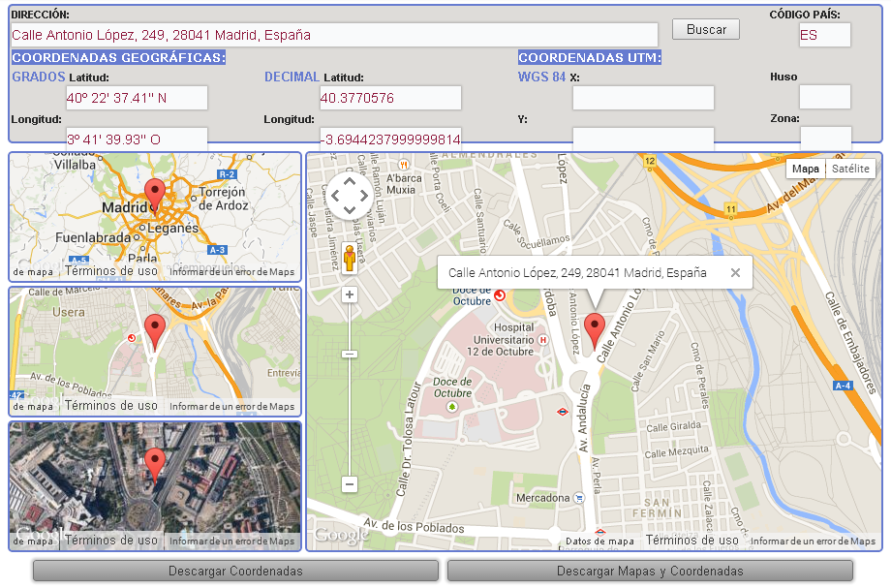Click A'barca Muxia restaurant icon
891x588 pixels.
[403, 166]
